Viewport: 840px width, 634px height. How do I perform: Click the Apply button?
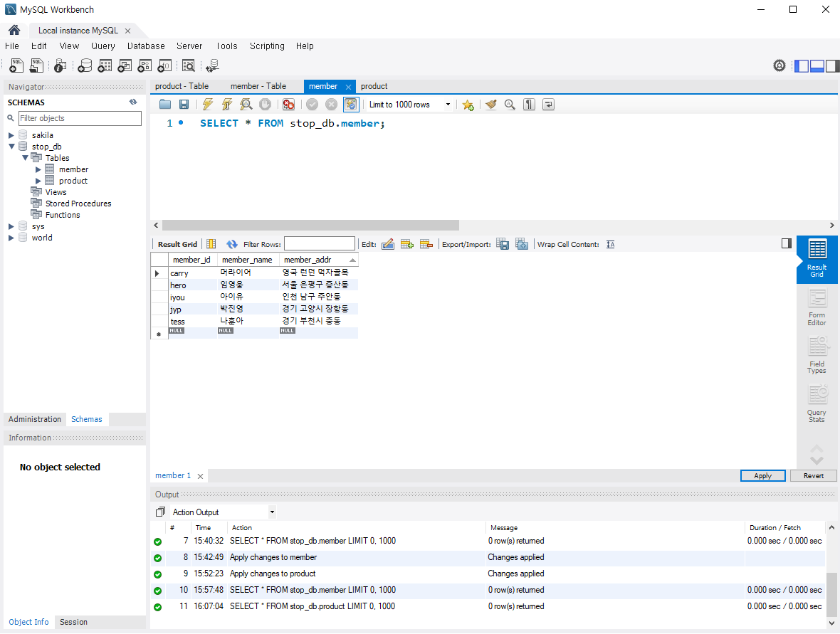(763, 475)
